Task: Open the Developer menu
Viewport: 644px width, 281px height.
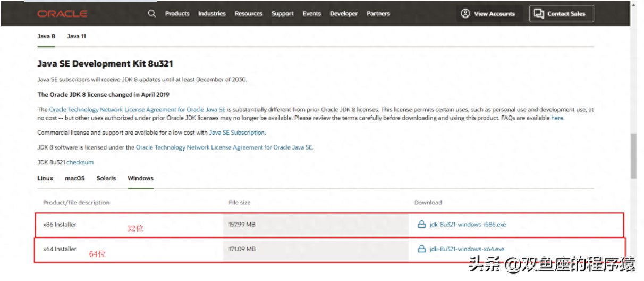Action: (344, 14)
